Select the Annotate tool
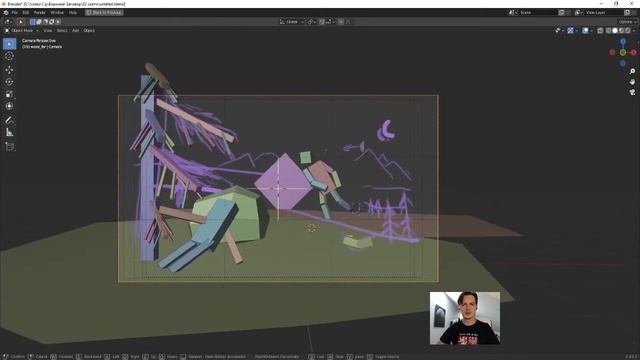640x360 pixels. tap(9, 120)
